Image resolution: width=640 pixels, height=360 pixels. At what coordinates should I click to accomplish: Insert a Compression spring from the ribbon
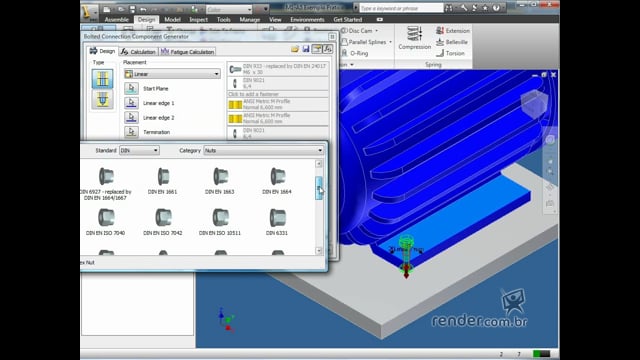tap(415, 38)
